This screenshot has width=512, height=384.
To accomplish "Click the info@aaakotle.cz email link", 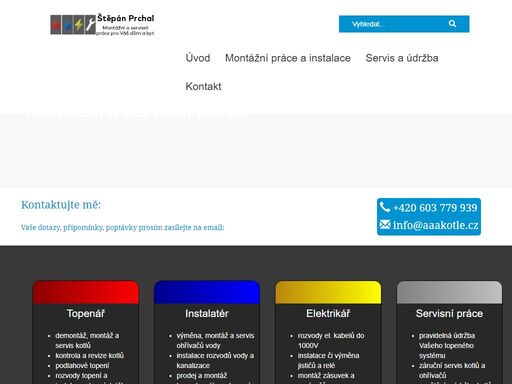I will coord(435,225).
